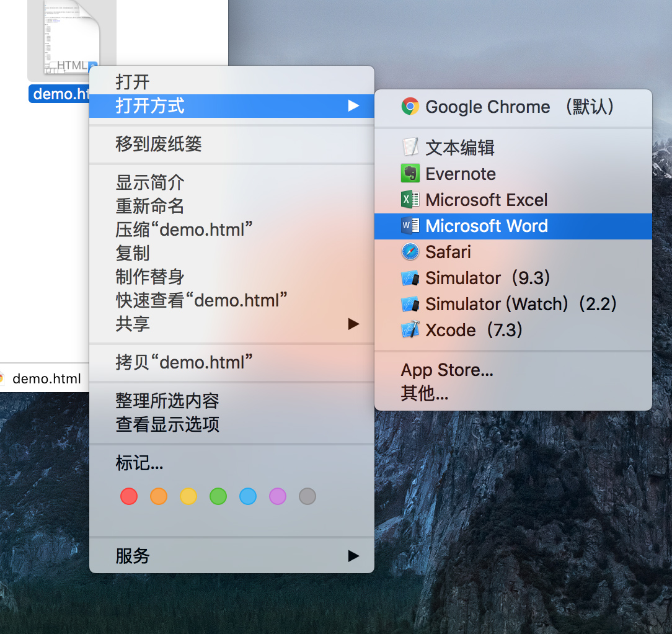
Task: Apply the yellow tag color
Action: [x=188, y=496]
